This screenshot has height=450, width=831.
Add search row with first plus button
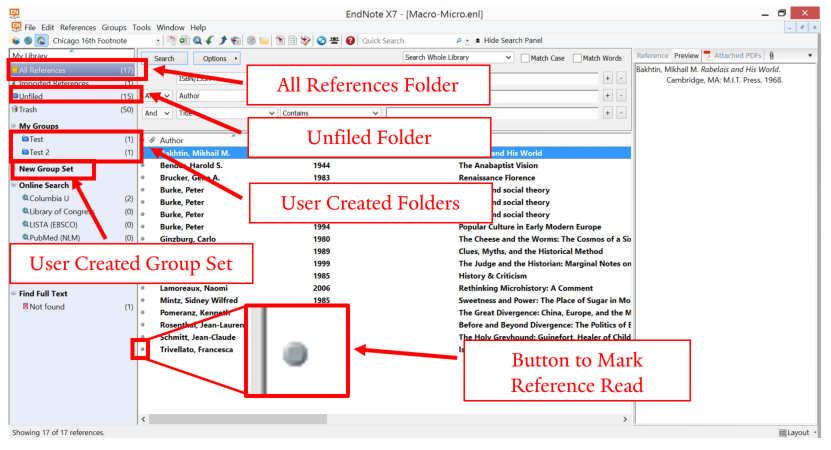607,78
